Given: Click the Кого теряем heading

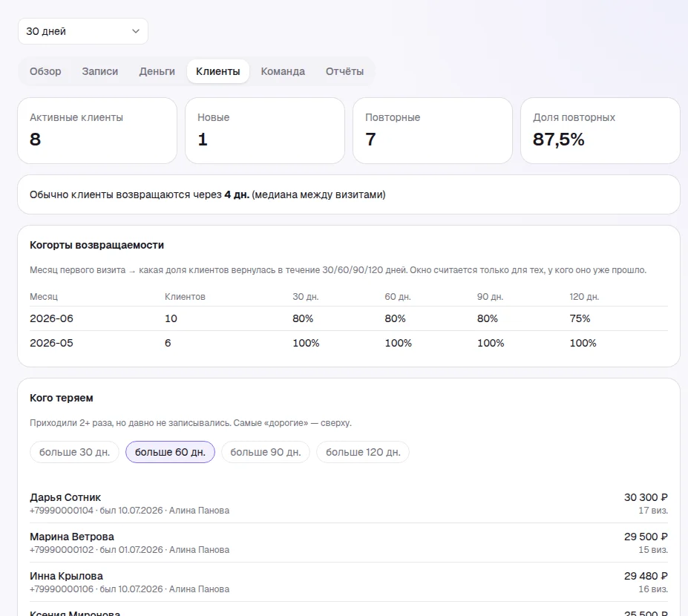Looking at the screenshot, I should (x=62, y=398).
